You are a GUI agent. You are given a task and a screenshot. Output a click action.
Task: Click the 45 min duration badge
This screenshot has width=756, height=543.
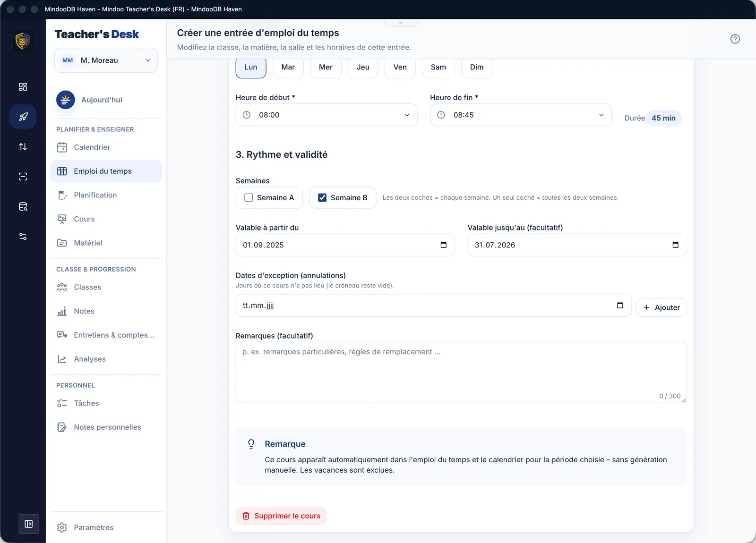coord(663,118)
